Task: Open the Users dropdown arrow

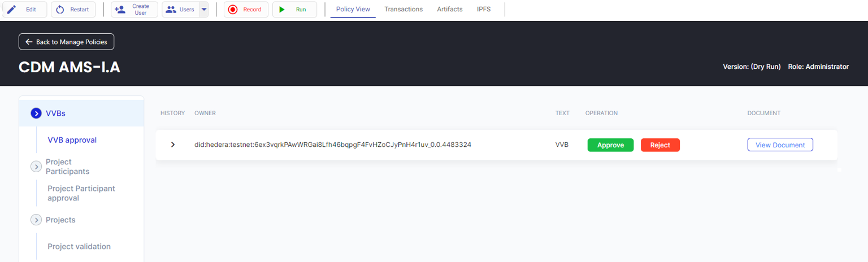Action: point(204,10)
